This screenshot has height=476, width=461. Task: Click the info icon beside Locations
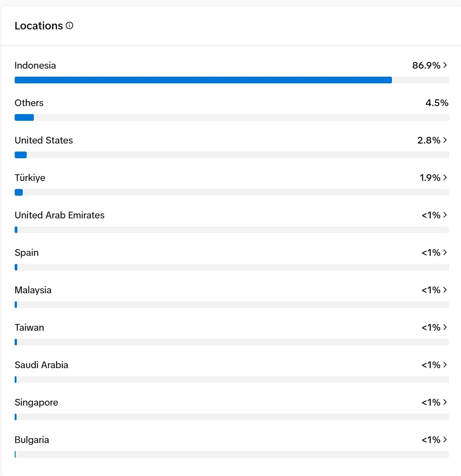click(69, 26)
